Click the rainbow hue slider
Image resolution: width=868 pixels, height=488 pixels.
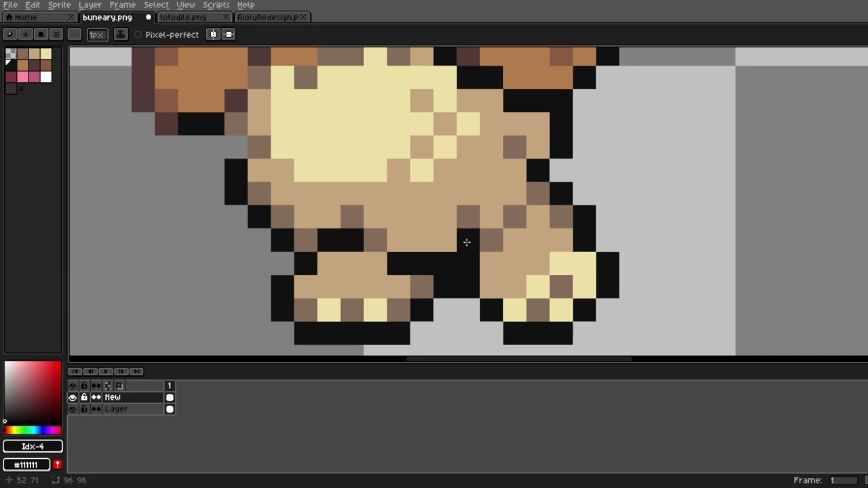(x=33, y=430)
